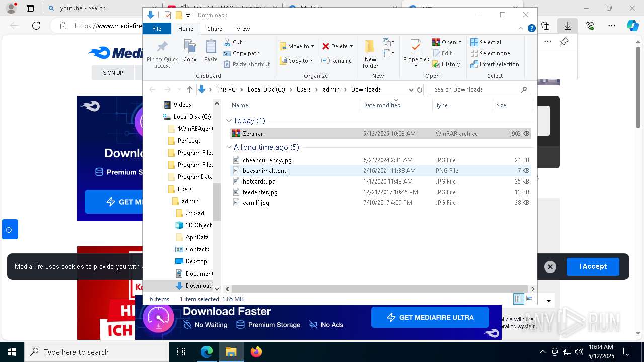Click Pin to Quick access icon
The height and width of the screenshot is (362, 644).
(162, 54)
